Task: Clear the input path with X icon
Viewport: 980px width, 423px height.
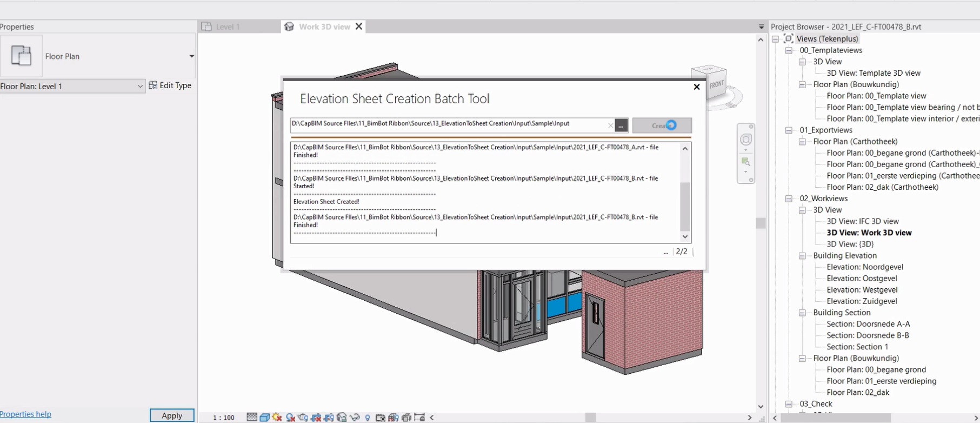Action: coord(610,125)
